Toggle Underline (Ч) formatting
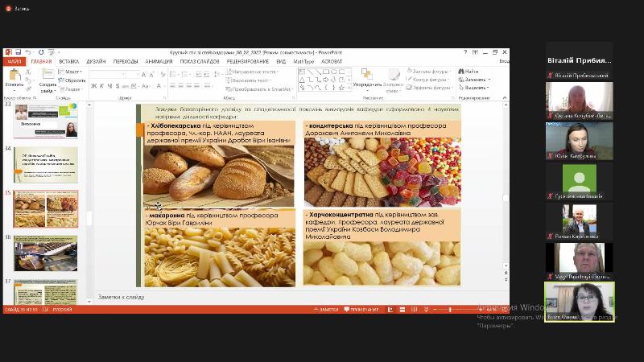 tap(109, 86)
